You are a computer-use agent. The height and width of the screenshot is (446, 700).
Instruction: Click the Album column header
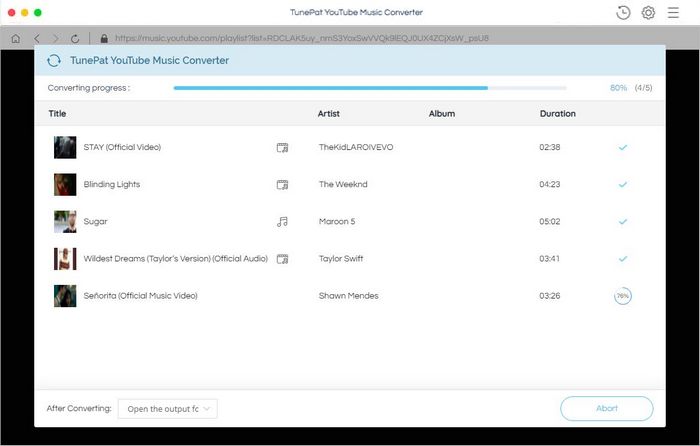pyautogui.click(x=442, y=113)
